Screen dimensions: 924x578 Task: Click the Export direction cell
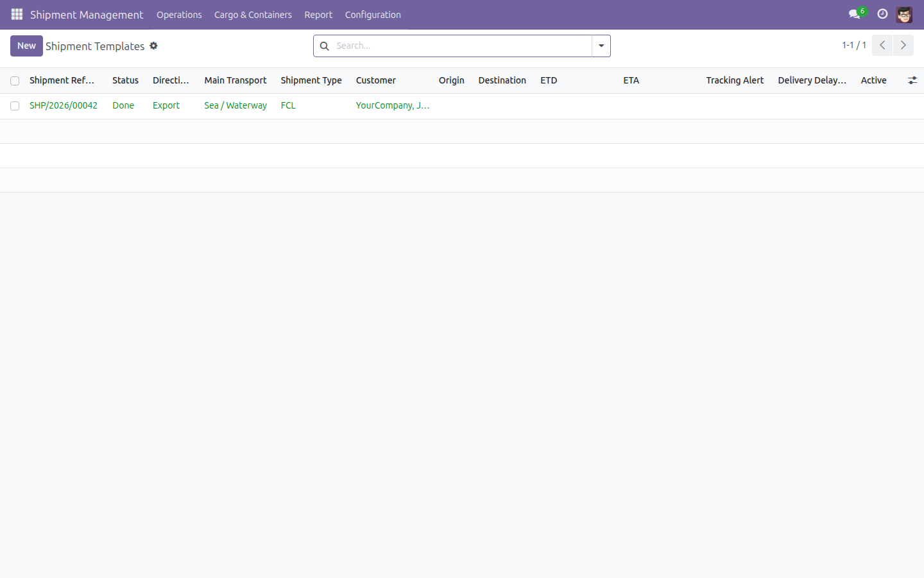166,105
